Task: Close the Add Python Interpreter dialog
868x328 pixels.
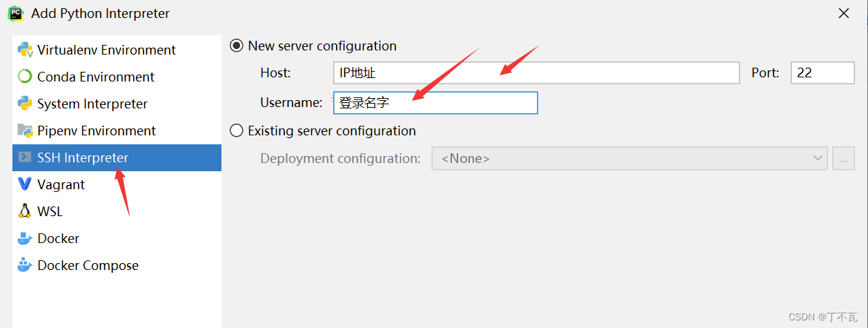Action: point(844,13)
